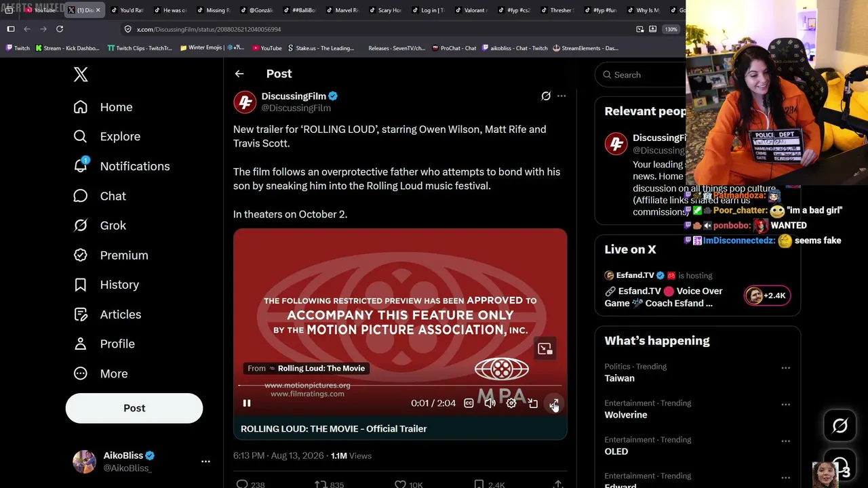Viewport: 868px width, 488px height.
Task: Open Notifications in the sidebar
Action: (121, 166)
